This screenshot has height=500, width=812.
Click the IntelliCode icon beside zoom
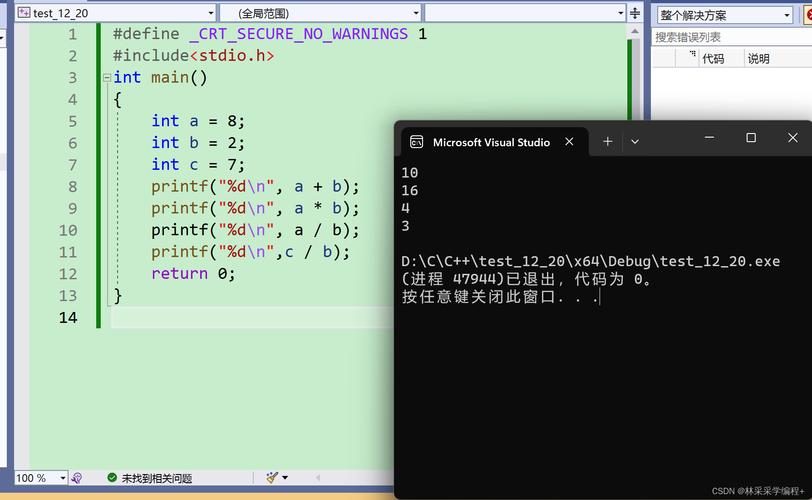[77, 478]
